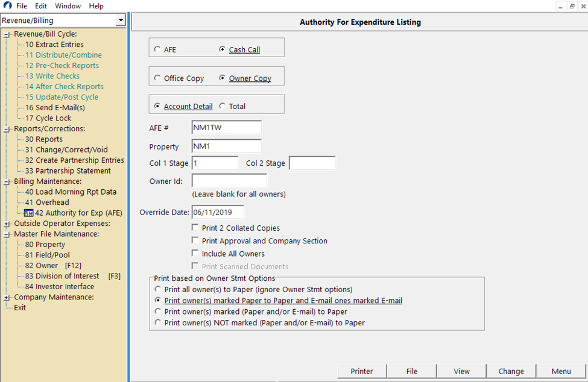Click the Owner Id input field

(228, 181)
